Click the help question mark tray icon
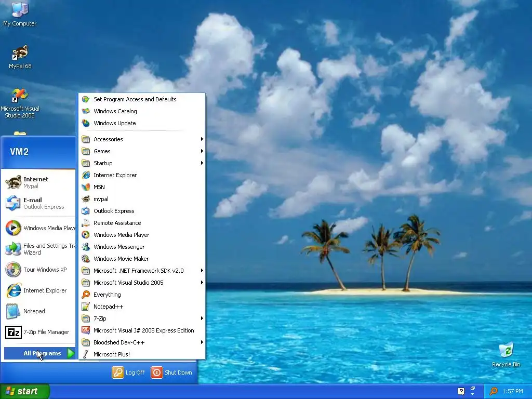The image size is (532, 399). 461,391
